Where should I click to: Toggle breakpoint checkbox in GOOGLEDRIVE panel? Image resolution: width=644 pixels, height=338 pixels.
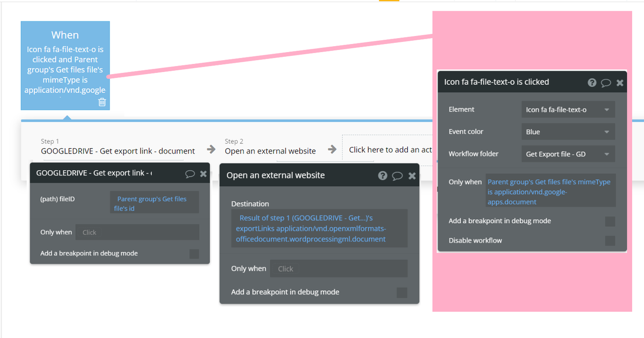point(194,254)
